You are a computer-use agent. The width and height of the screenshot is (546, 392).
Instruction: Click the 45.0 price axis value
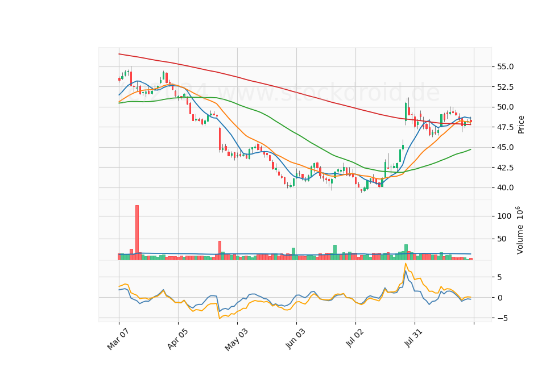505,148
